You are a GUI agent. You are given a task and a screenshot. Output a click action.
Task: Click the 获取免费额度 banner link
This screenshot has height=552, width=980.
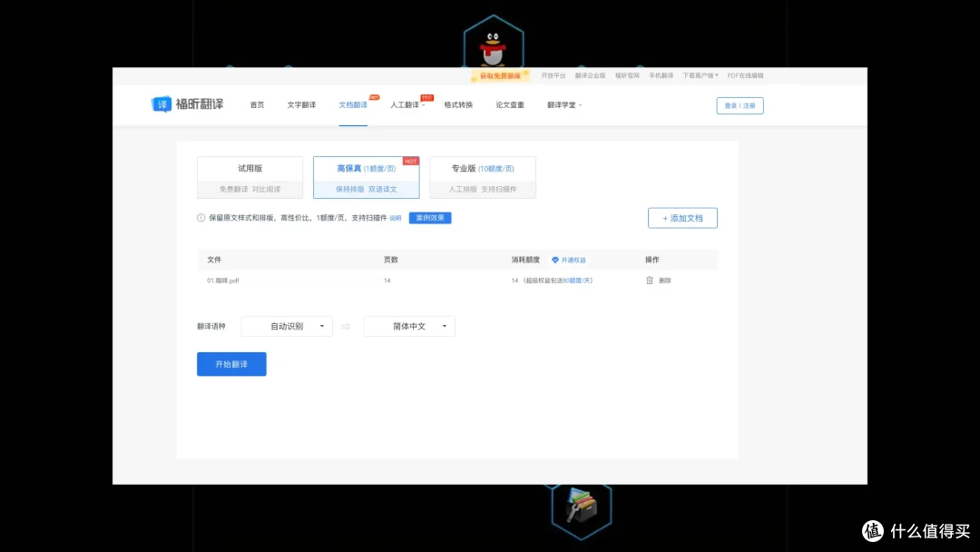500,75
